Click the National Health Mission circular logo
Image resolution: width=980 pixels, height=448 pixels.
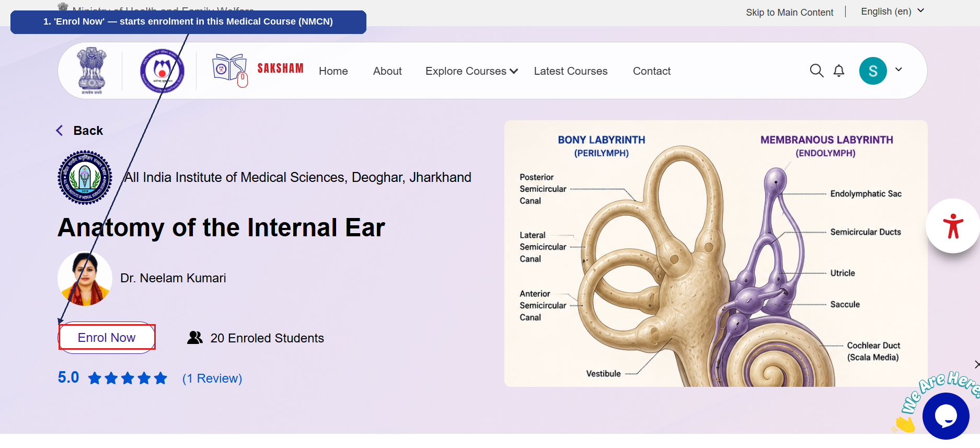pos(162,71)
